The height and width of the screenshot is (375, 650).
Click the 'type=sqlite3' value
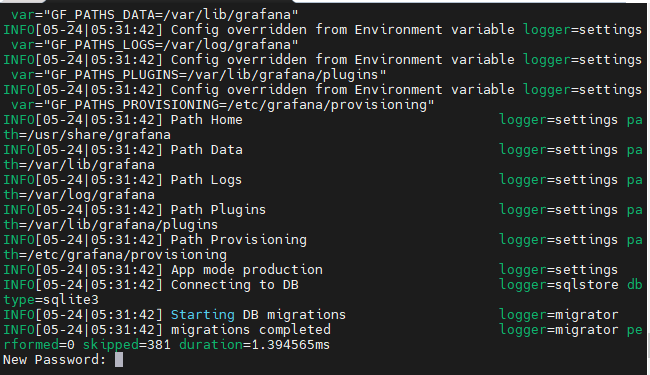[51, 300]
